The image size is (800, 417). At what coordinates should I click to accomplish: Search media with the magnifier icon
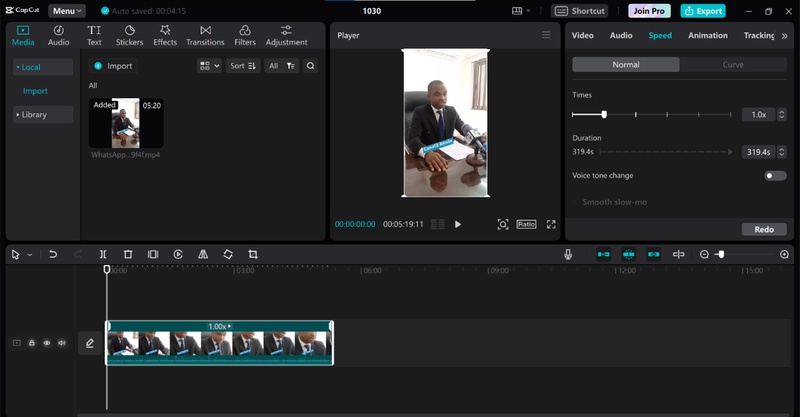click(311, 66)
